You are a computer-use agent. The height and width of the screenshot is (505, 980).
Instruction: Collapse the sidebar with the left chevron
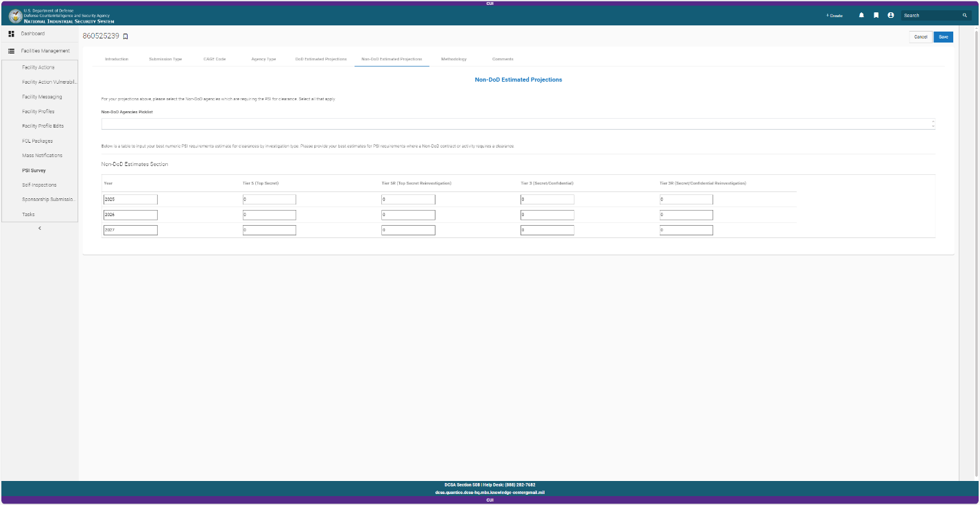(40, 228)
